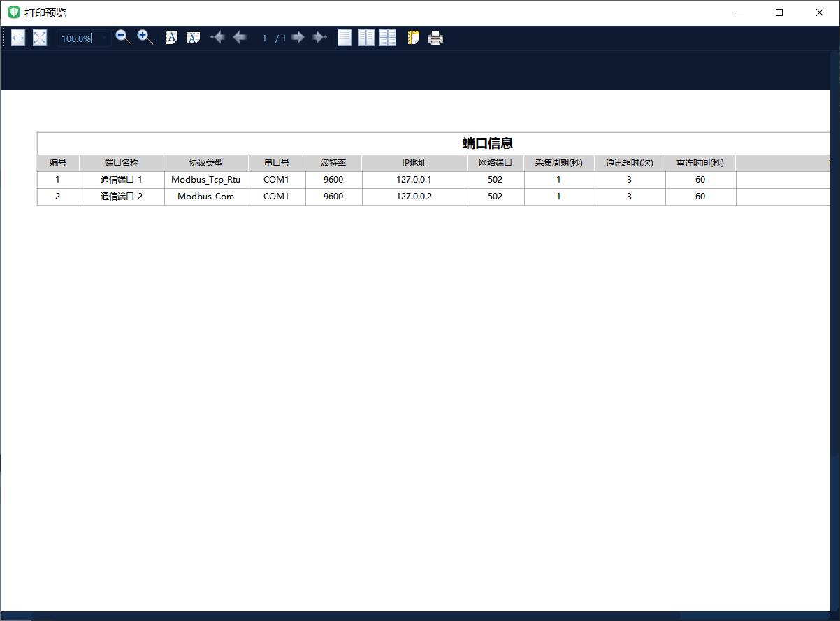Open the page setup ruler icon

(x=414, y=38)
